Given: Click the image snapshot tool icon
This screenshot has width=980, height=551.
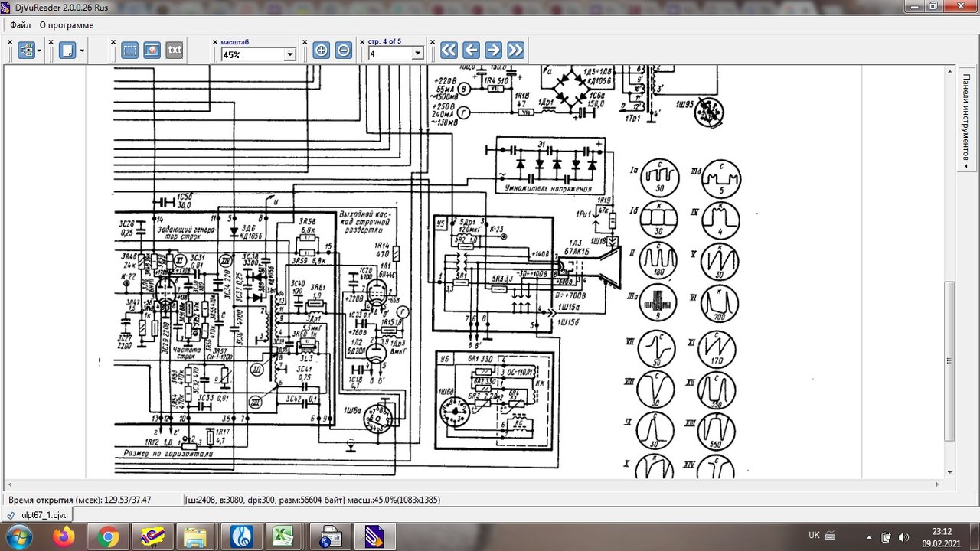Looking at the screenshot, I should click(152, 51).
